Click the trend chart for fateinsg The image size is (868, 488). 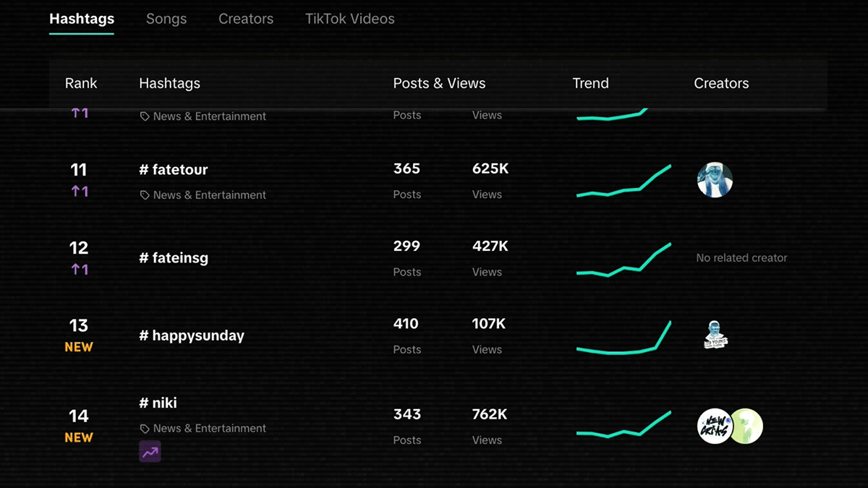point(624,260)
